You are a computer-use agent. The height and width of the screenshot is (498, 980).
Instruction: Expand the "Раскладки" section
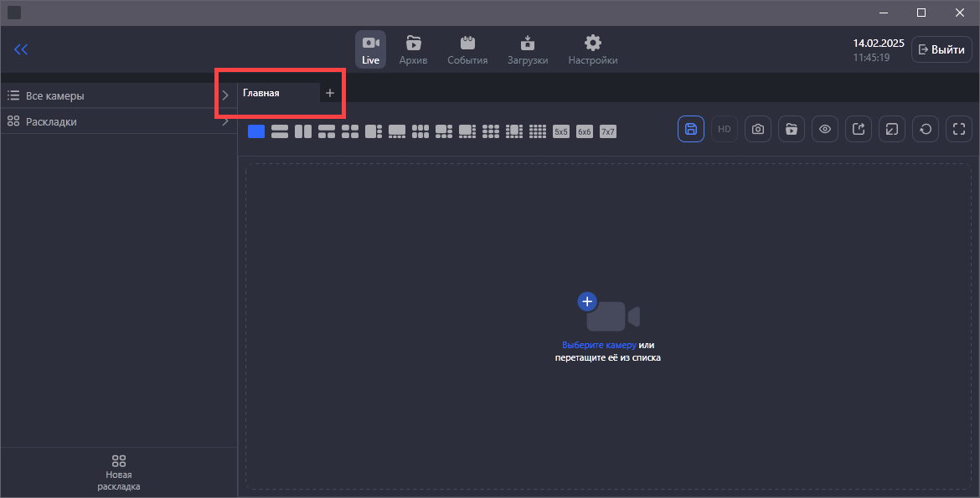coord(224,121)
